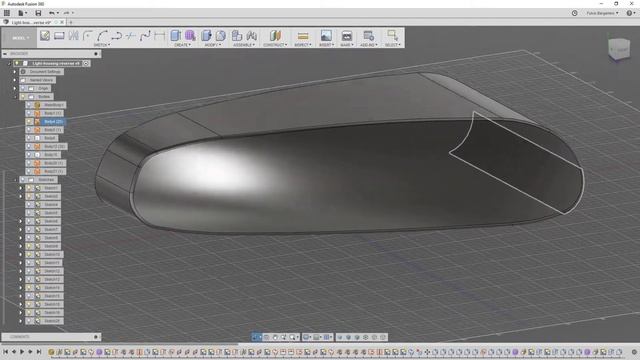Open the data panel grid icon

point(7,13)
